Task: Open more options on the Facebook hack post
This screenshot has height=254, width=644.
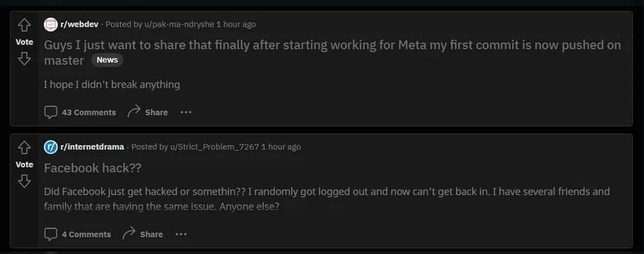Action: tap(181, 234)
